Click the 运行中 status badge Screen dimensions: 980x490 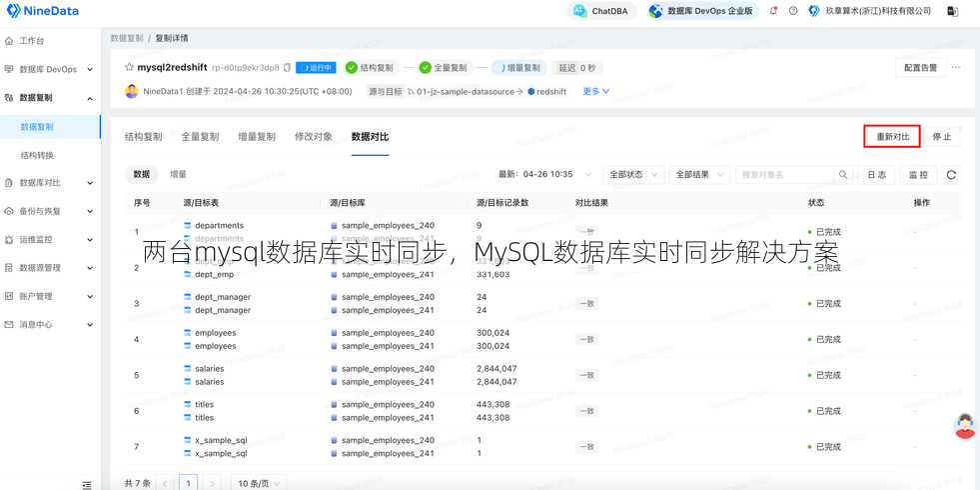pos(317,68)
